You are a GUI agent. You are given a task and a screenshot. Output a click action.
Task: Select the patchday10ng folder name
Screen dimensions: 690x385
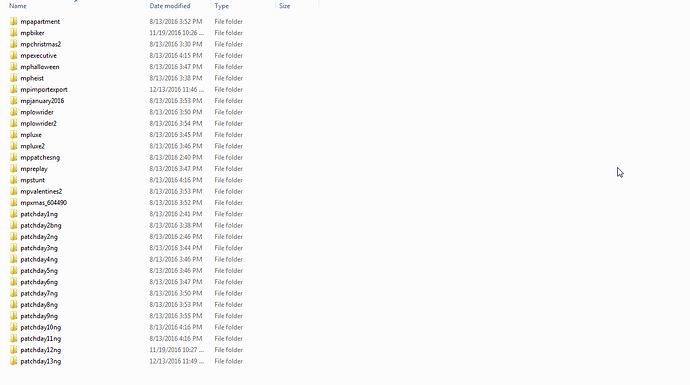(x=40, y=327)
